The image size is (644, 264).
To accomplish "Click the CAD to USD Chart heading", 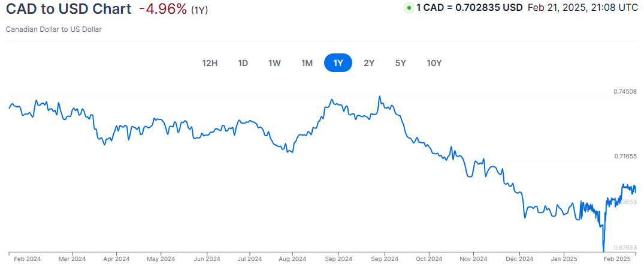I will pos(68,10).
